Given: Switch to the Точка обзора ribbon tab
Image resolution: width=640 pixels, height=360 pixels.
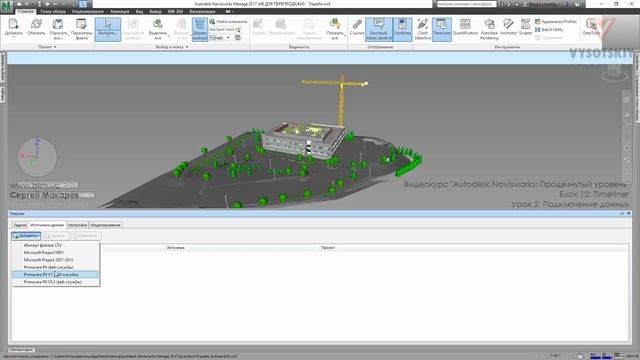Looking at the screenshot, I should pyautogui.click(x=53, y=12).
